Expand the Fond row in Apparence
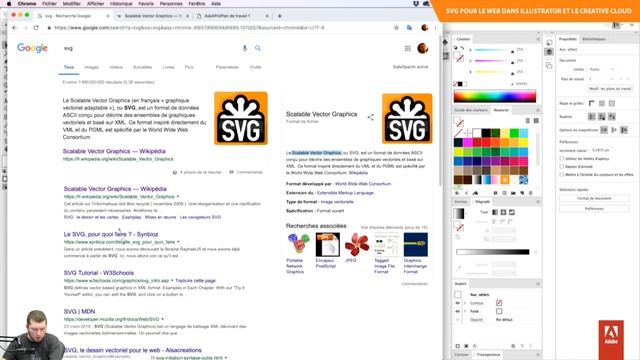This screenshot has width=640, height=360. pos(465,311)
